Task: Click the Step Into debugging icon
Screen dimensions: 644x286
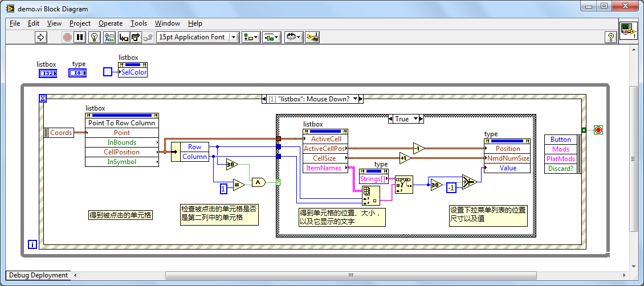Action: [123, 37]
